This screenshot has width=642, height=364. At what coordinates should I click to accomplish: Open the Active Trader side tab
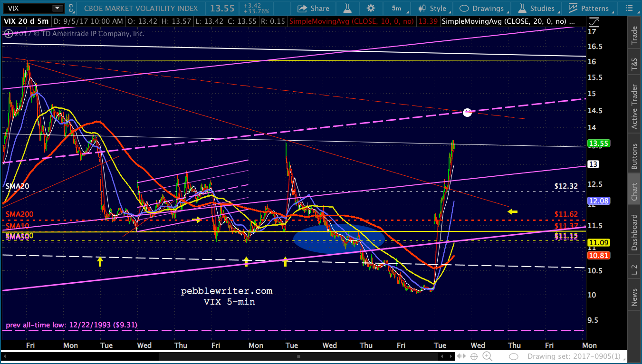pyautogui.click(x=634, y=105)
